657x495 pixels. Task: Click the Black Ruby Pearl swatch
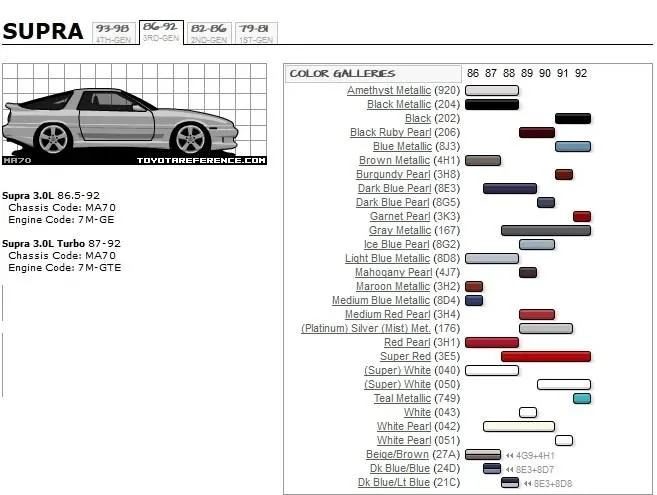pyautogui.click(x=537, y=132)
